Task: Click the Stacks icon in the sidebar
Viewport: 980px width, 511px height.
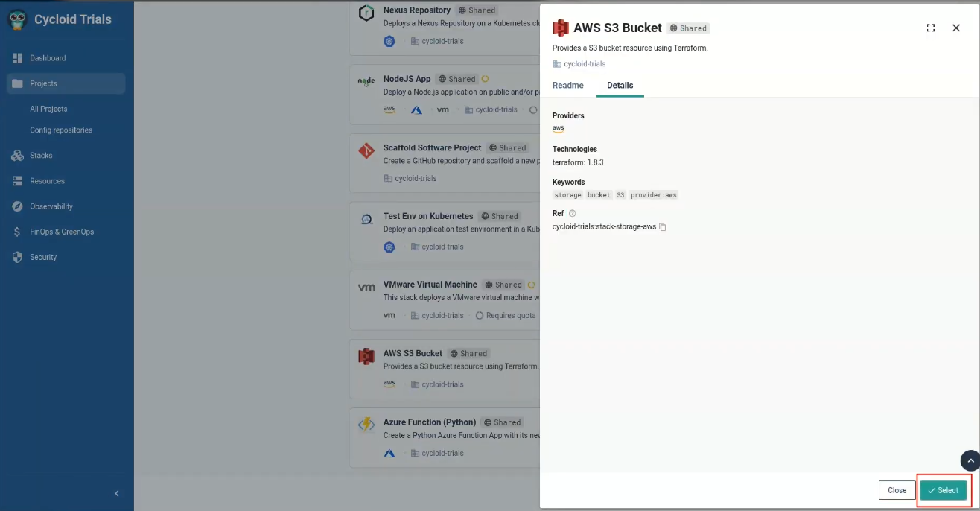Action: [x=18, y=156]
